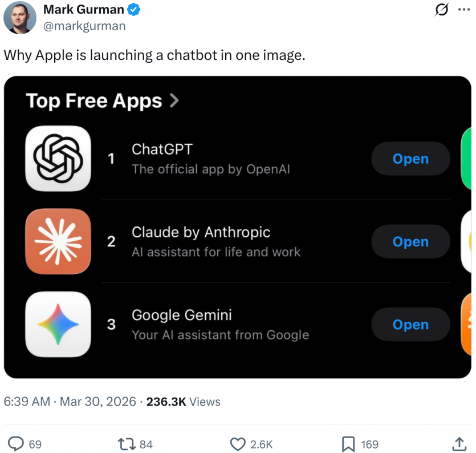Click the @markgurman handle
476x453 pixels.
point(86,25)
